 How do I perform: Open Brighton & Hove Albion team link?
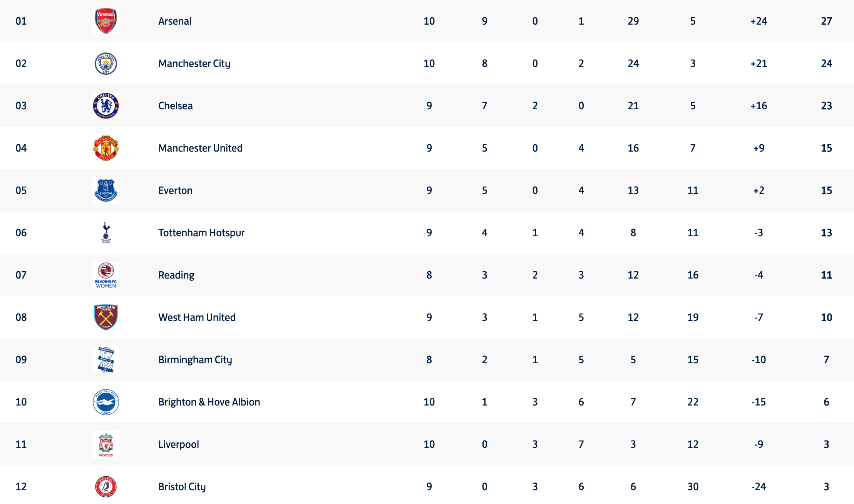point(209,402)
